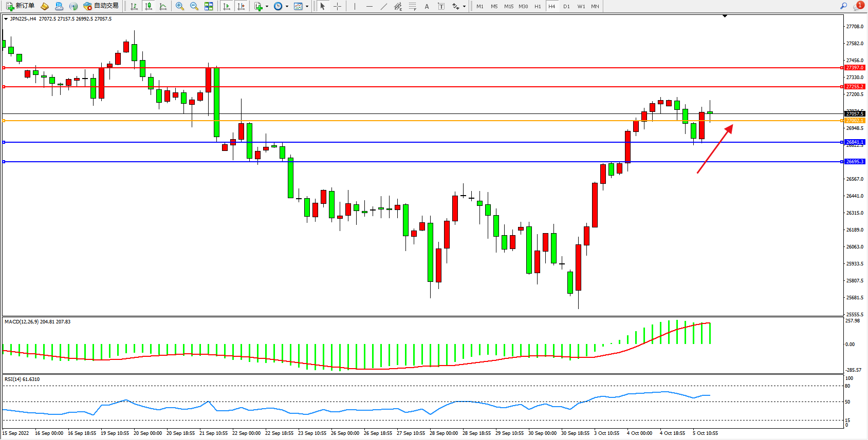This screenshot has height=440, width=868.
Task: Toggle chart auto scroll
Action: coord(227,6)
